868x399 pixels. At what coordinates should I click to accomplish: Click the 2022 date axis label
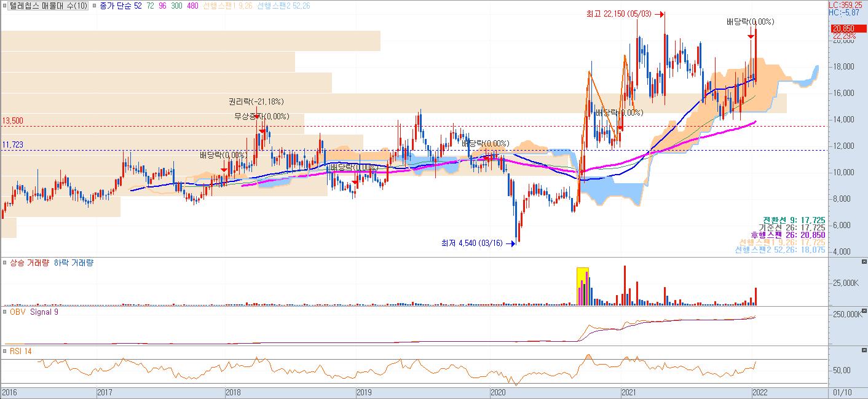[760, 392]
